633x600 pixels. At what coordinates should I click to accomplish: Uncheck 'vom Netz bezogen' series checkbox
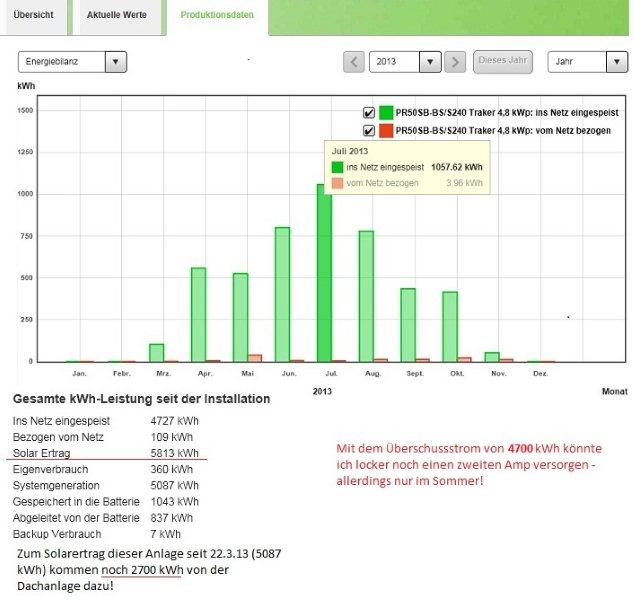pyautogui.click(x=368, y=131)
